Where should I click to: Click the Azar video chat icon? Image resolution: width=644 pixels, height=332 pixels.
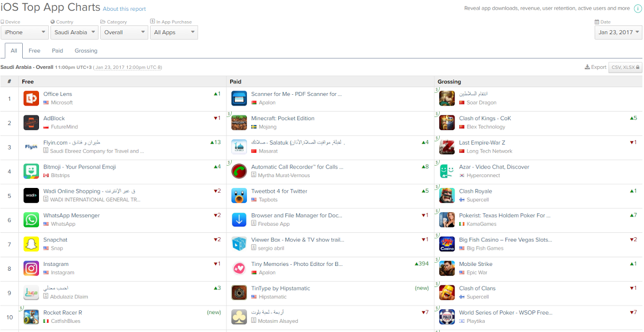pos(447,171)
